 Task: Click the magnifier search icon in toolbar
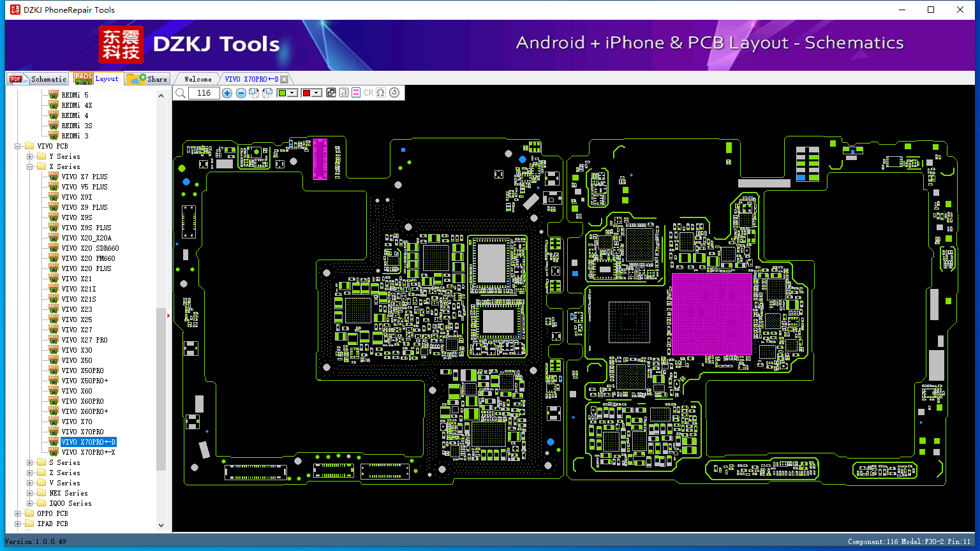pyautogui.click(x=181, y=93)
